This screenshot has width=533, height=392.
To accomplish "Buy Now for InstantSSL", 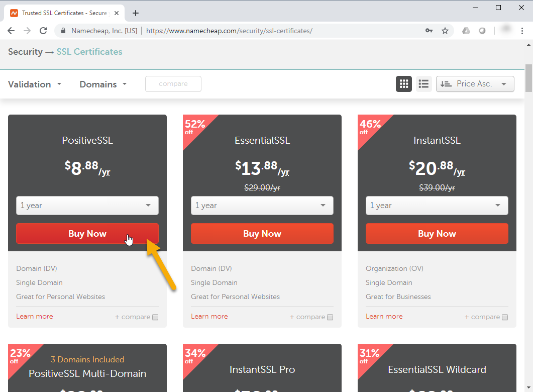I will (437, 234).
